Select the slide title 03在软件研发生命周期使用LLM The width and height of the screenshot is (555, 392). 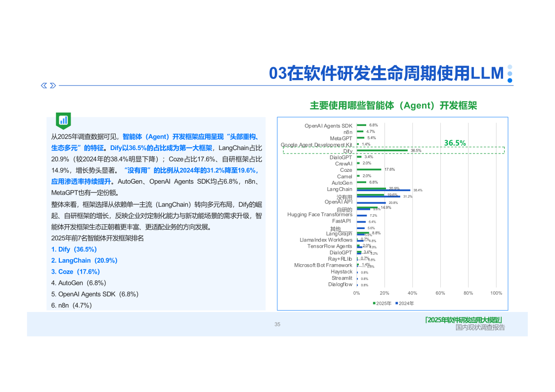click(386, 74)
